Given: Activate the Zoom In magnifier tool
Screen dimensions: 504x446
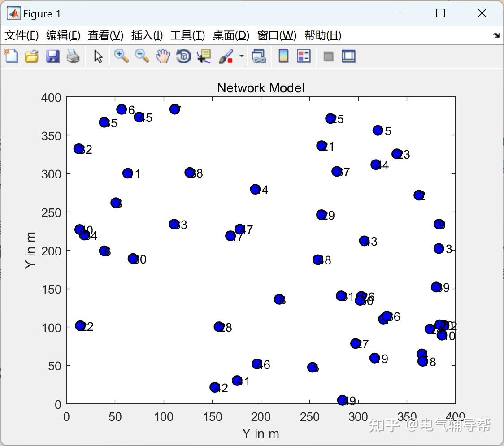Looking at the screenshot, I should coord(121,56).
